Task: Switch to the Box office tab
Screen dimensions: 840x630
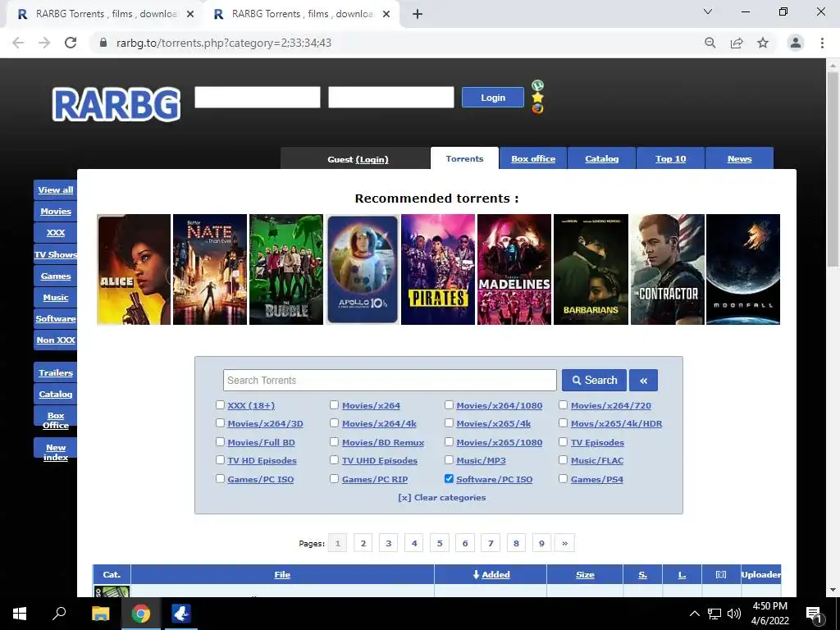Action: coord(533,158)
